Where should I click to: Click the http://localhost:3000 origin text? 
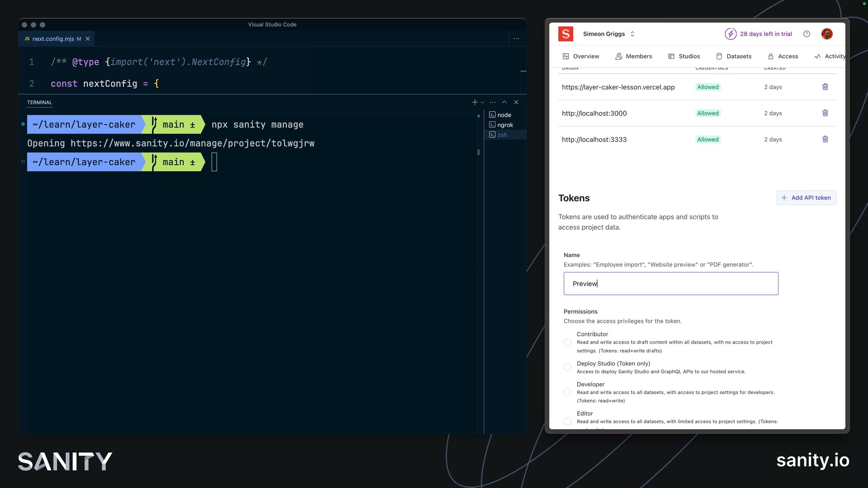click(x=594, y=114)
